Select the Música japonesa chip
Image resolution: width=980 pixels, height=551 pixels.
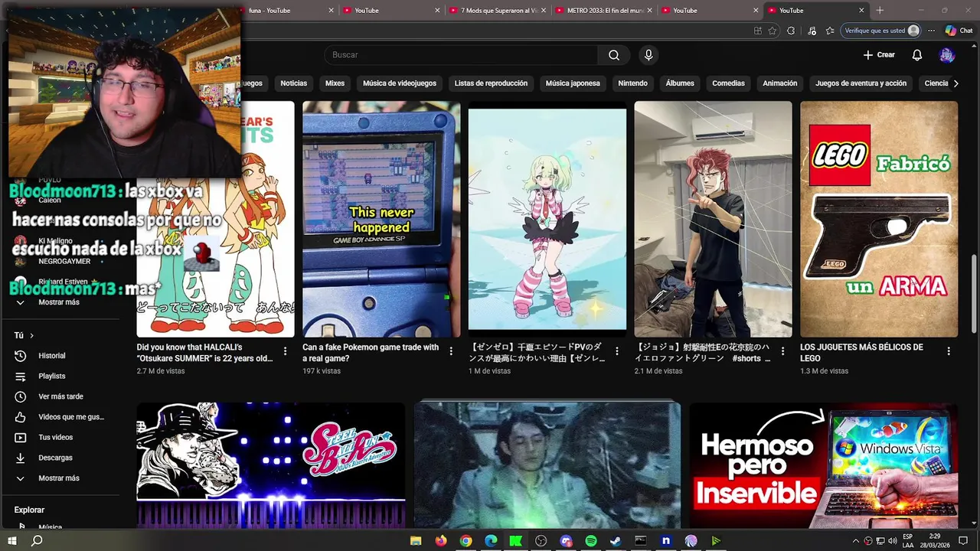click(x=573, y=83)
